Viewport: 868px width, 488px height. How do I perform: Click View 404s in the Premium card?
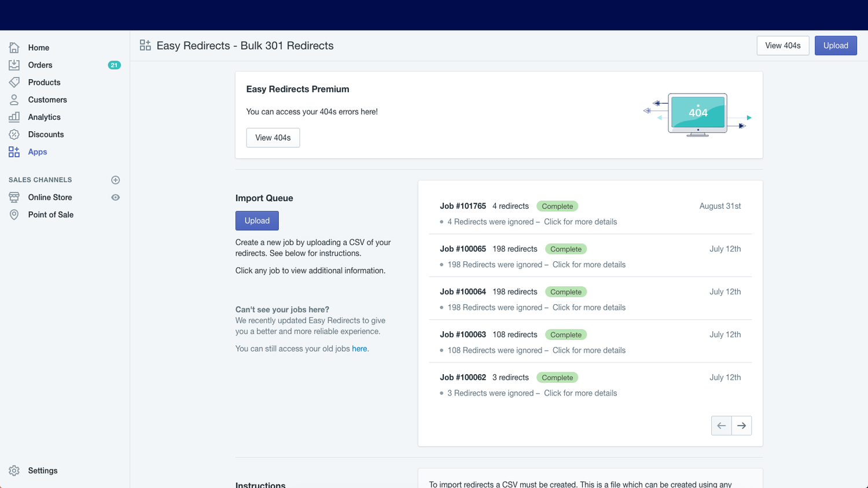[273, 138]
